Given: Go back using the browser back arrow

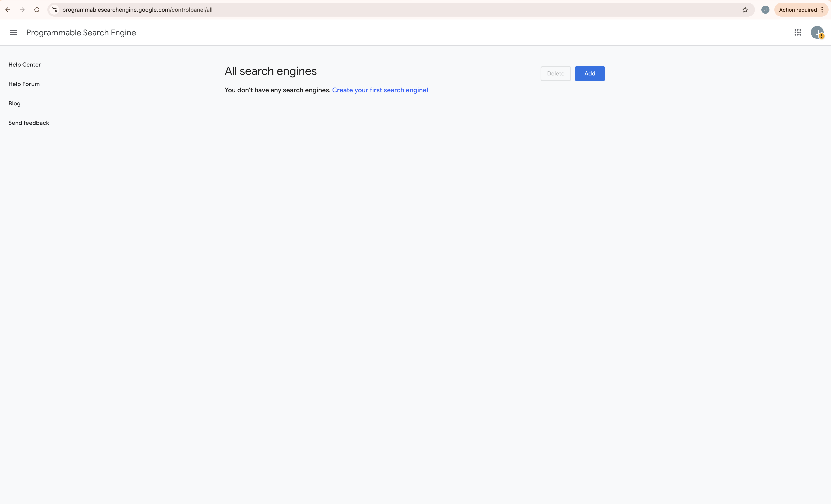Looking at the screenshot, I should [8, 10].
